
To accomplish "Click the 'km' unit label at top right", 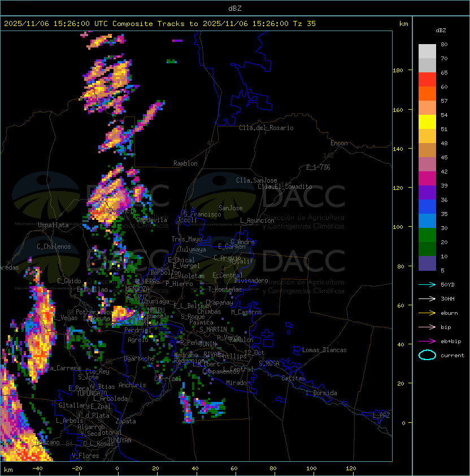I will tap(403, 24).
